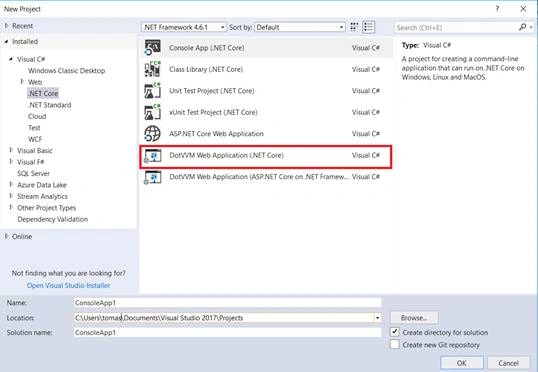Image resolution: width=538 pixels, height=372 pixels.
Task: Enable Create new Git repository checkbox
Action: (x=395, y=344)
